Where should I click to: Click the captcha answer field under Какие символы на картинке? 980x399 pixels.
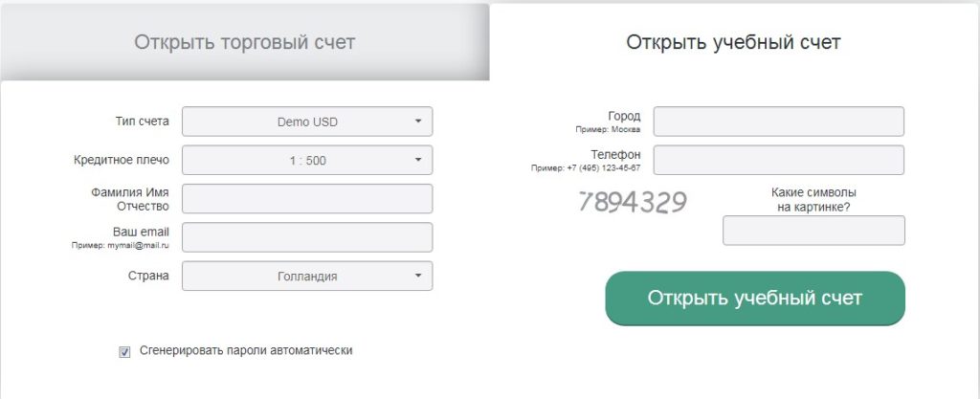[813, 231]
